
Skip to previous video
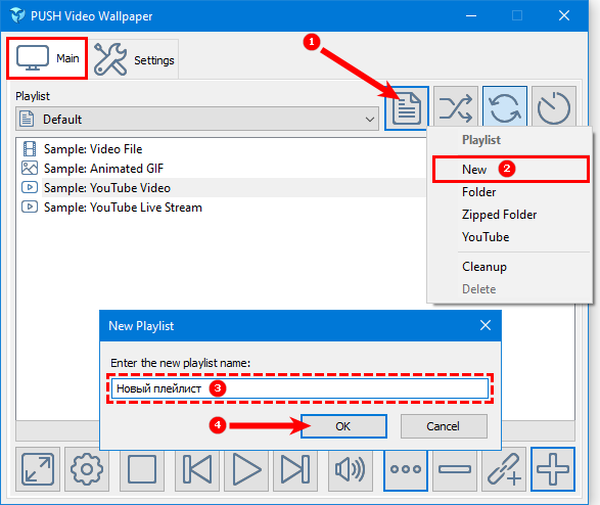point(197,469)
